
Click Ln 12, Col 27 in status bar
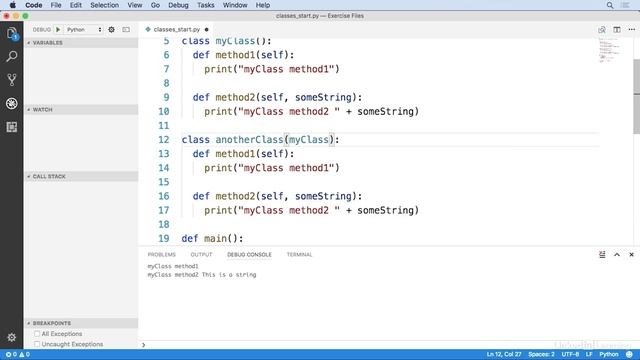pyautogui.click(x=504, y=354)
